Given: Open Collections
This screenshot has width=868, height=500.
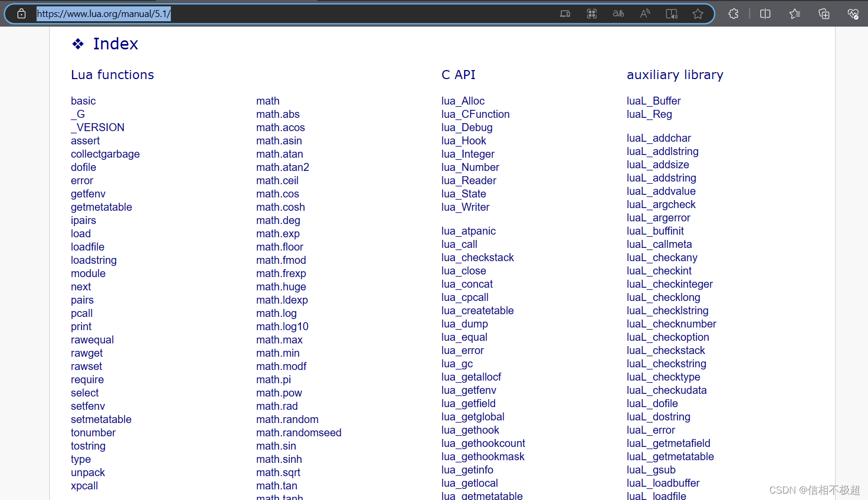Looking at the screenshot, I should 824,14.
